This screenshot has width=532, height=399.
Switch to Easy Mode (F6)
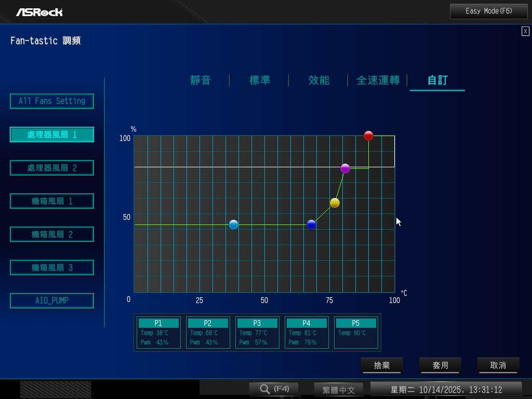click(x=489, y=11)
